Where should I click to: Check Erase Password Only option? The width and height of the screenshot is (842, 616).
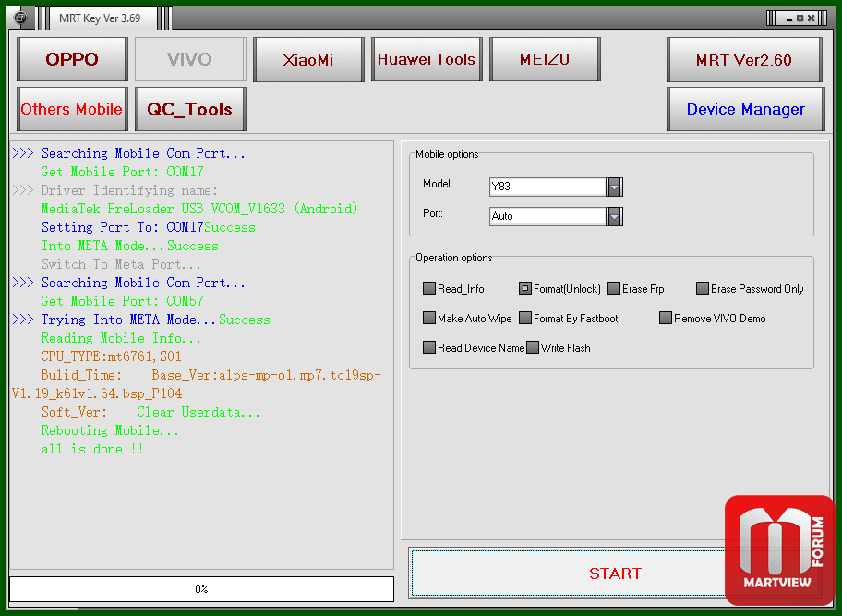coord(703,288)
